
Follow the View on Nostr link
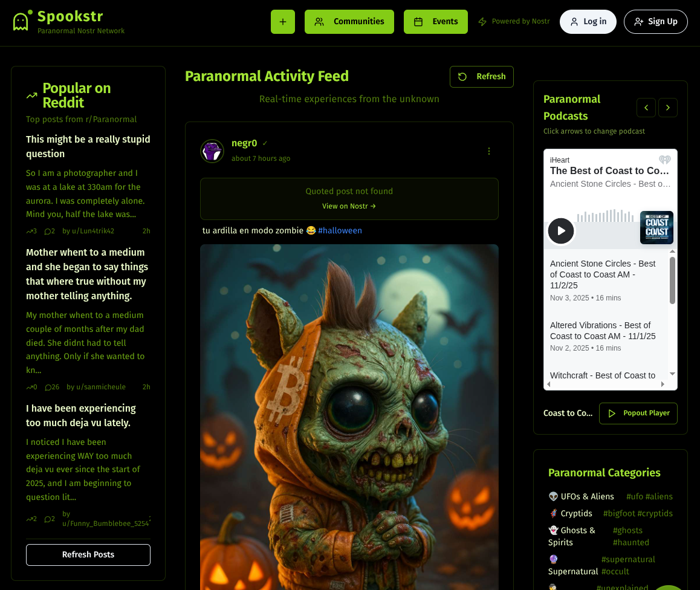click(x=349, y=206)
